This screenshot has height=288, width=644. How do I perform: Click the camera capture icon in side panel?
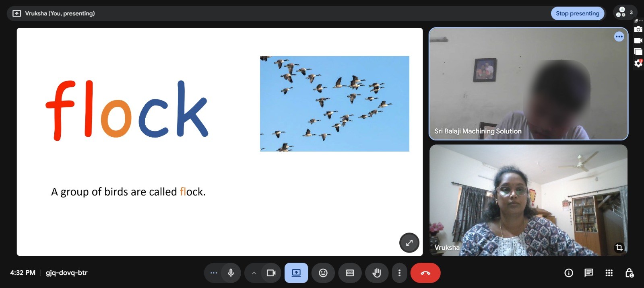(x=638, y=29)
